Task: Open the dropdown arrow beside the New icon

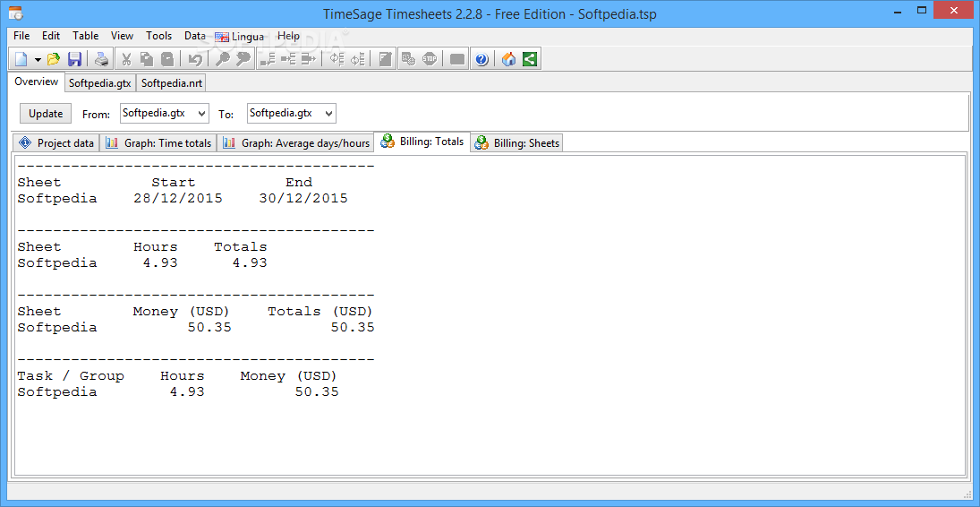Action: pyautogui.click(x=38, y=59)
